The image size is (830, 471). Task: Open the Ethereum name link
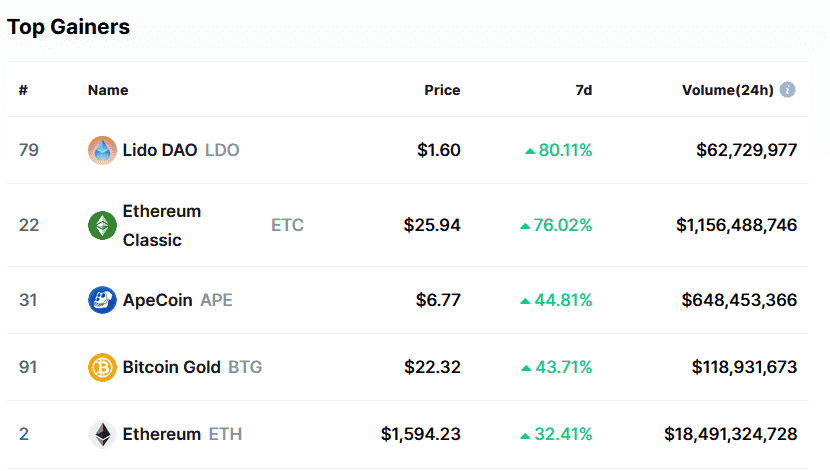point(161,434)
